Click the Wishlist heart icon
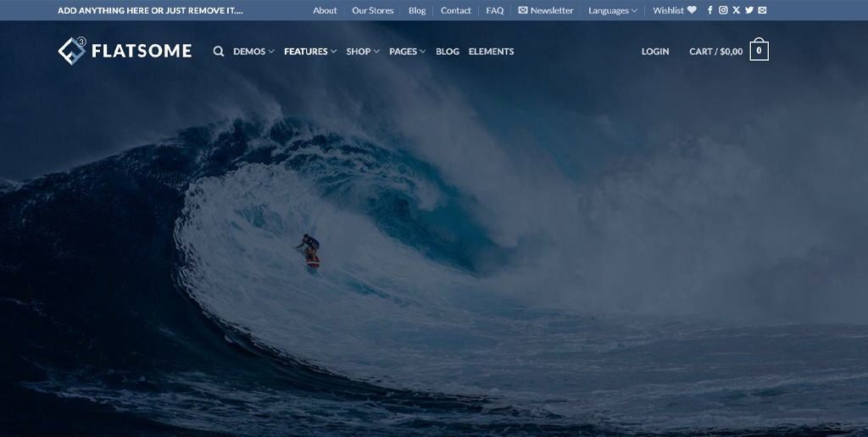Image resolution: width=868 pixels, height=437 pixels. (x=692, y=10)
